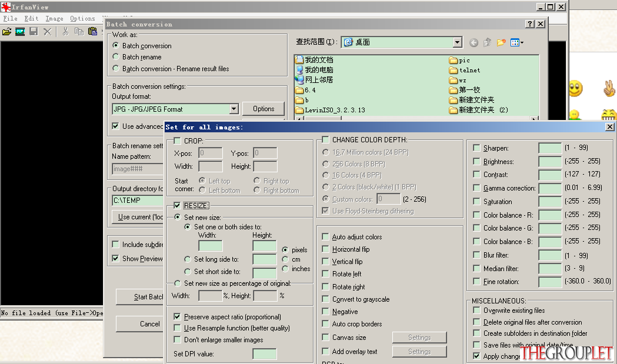Click the Save floppy disk icon
617x364 pixels.
click(x=34, y=32)
